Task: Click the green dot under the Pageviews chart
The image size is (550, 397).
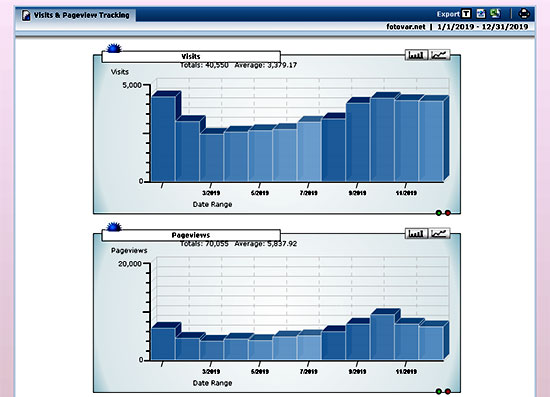Action: point(438,391)
